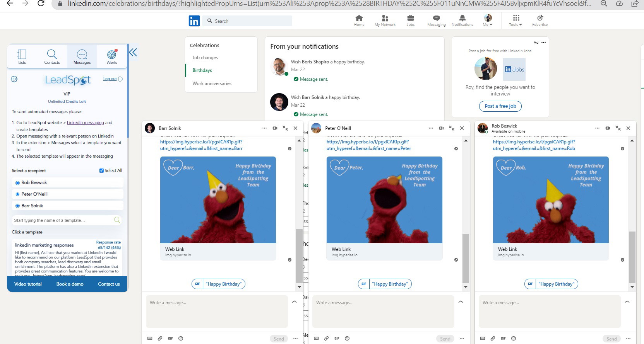Send "Happy Birthday" GIF suggestion to Barr

tap(218, 284)
